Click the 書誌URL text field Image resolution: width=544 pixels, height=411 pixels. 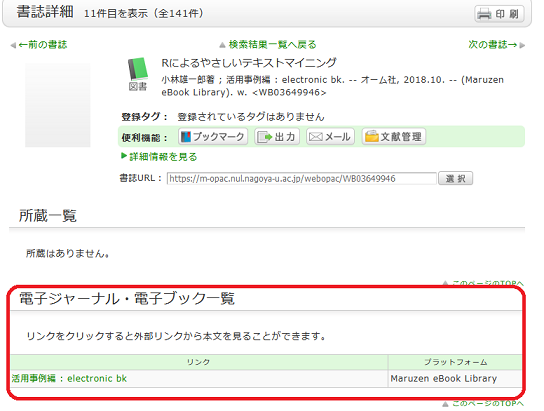[301, 179]
